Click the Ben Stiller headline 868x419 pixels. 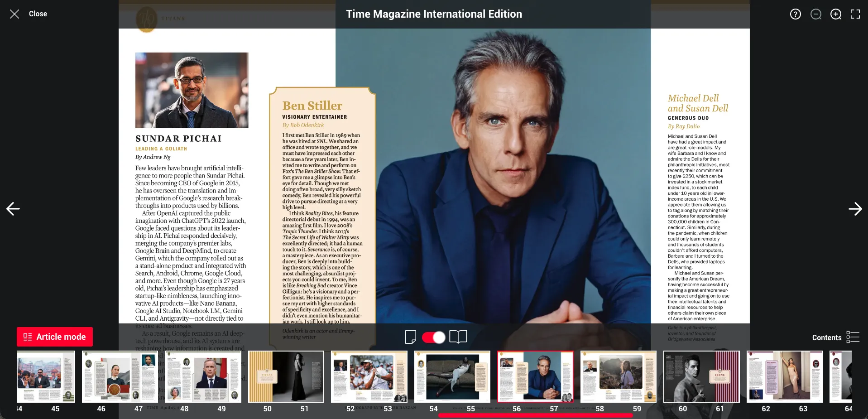(312, 106)
